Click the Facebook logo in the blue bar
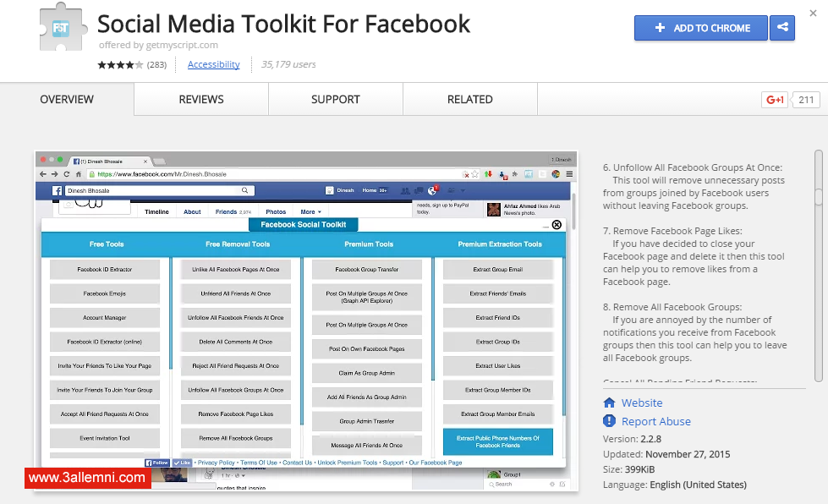This screenshot has height=504, width=828. (x=58, y=191)
